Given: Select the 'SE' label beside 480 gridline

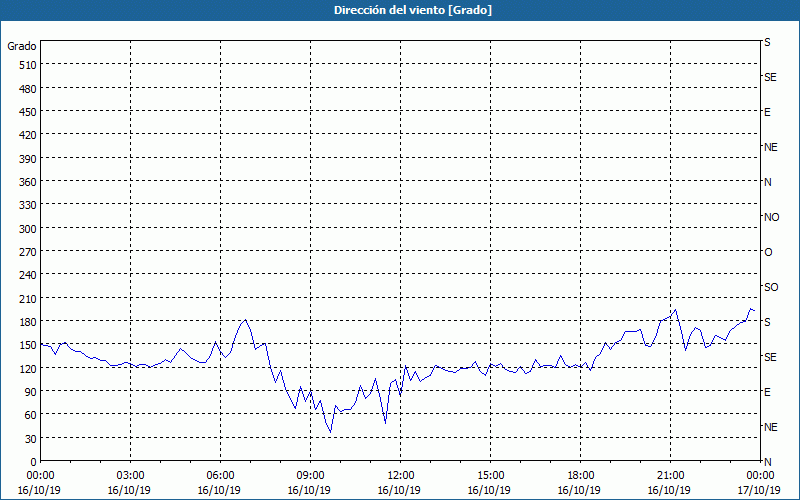Looking at the screenshot, I should pyautogui.click(x=770, y=78).
